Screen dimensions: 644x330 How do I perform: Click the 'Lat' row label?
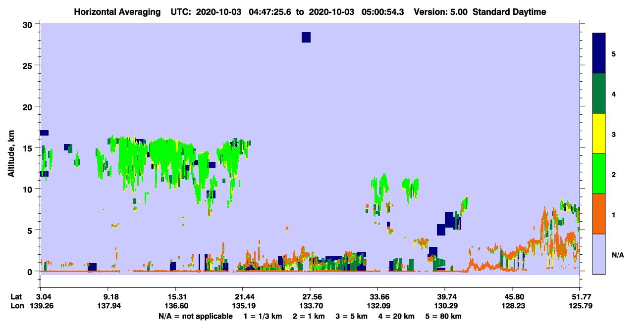15,297
